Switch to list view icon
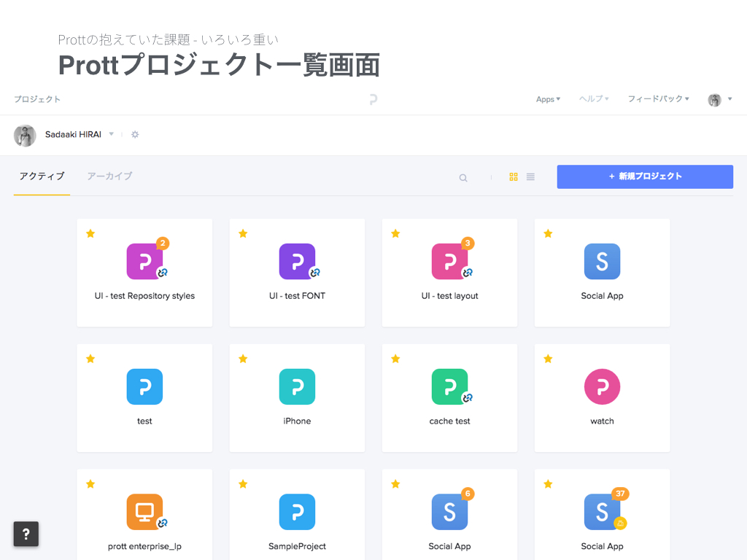 point(530,176)
